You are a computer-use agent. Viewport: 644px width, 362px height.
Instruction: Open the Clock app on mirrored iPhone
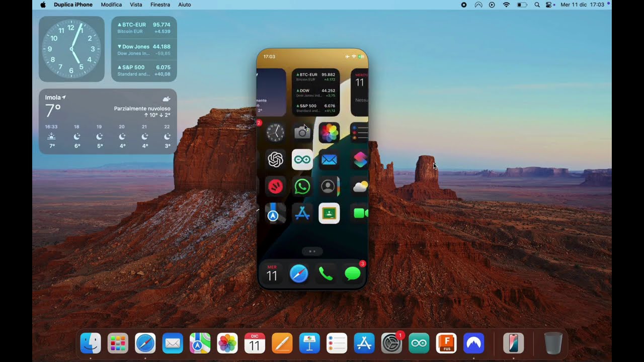pos(275,133)
